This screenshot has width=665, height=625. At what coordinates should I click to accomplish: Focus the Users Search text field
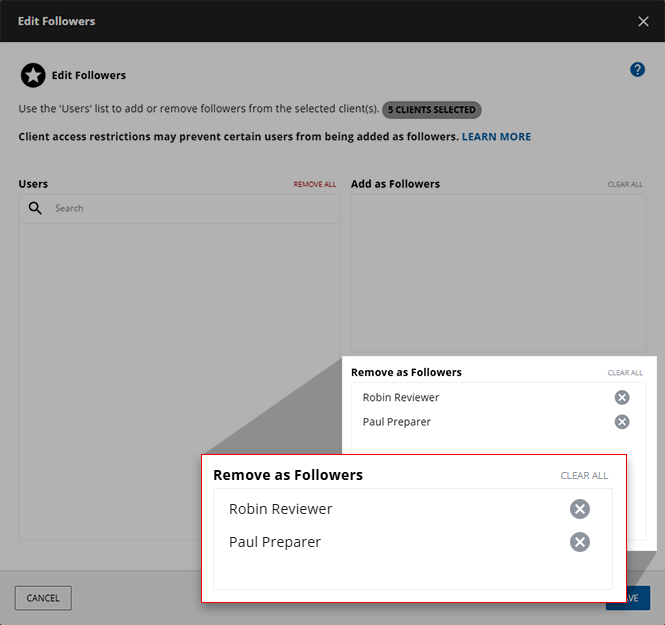pos(190,208)
